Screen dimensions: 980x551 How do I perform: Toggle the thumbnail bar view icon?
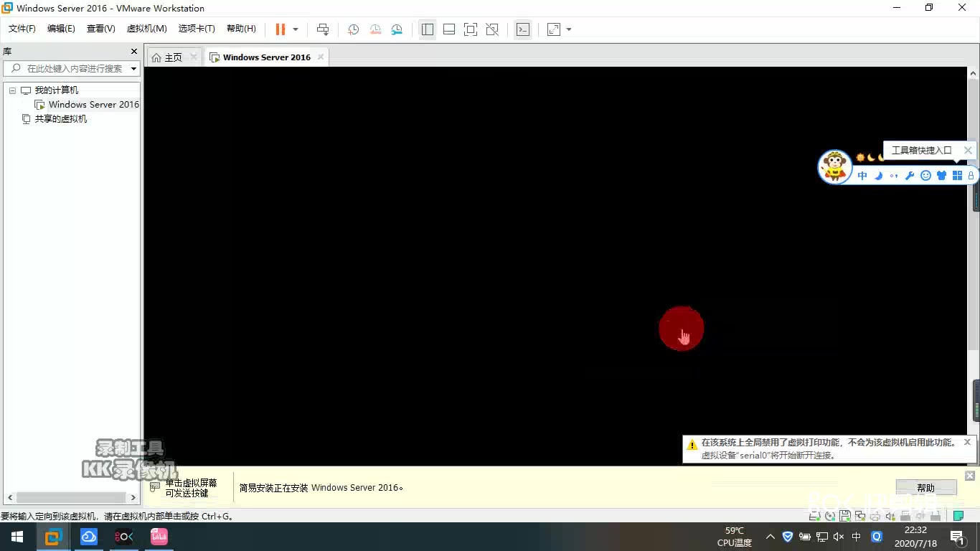coord(449,29)
